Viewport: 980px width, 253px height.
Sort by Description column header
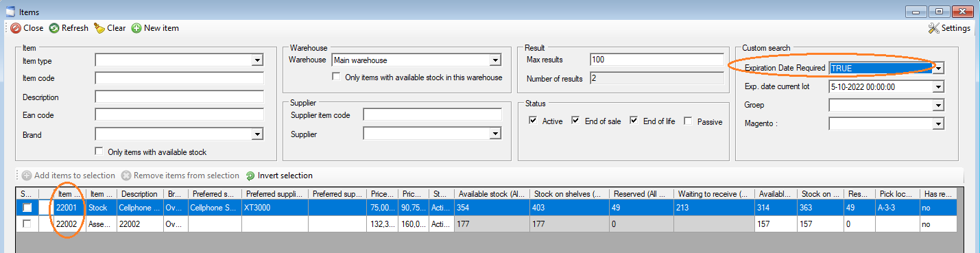[141, 194]
